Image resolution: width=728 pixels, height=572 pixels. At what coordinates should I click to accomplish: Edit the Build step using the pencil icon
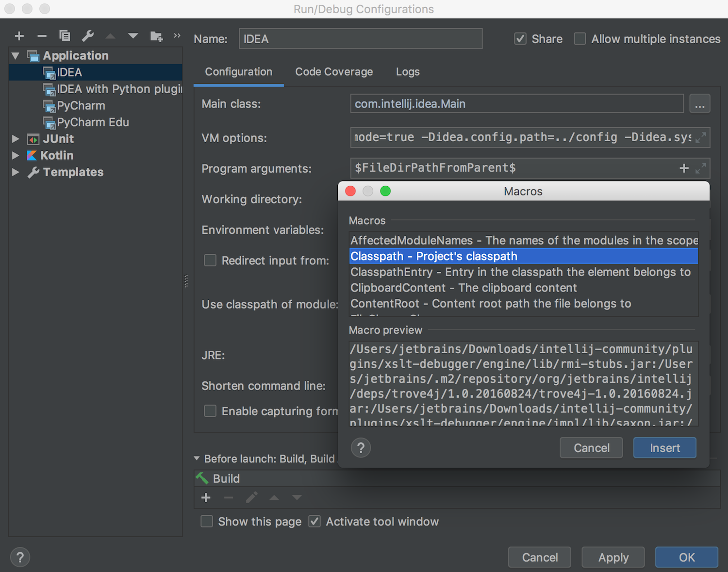pyautogui.click(x=251, y=497)
